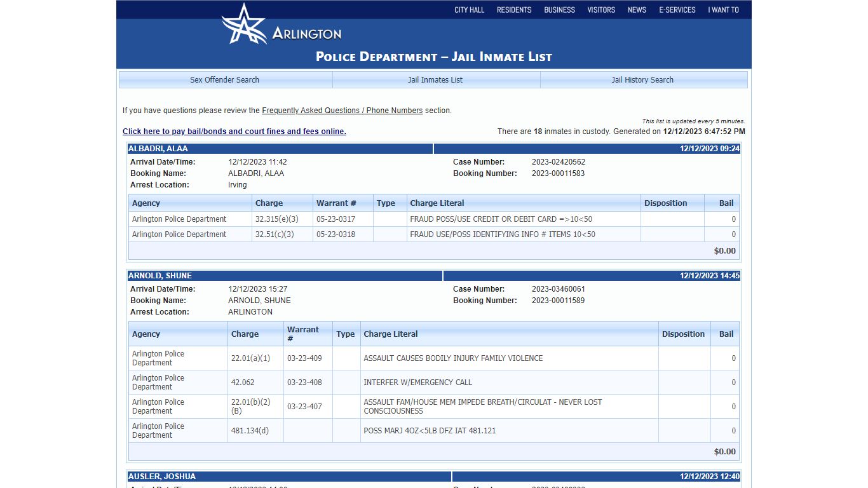Click charge code 32.51(c)(3)
The image size is (868, 488).
275,234
